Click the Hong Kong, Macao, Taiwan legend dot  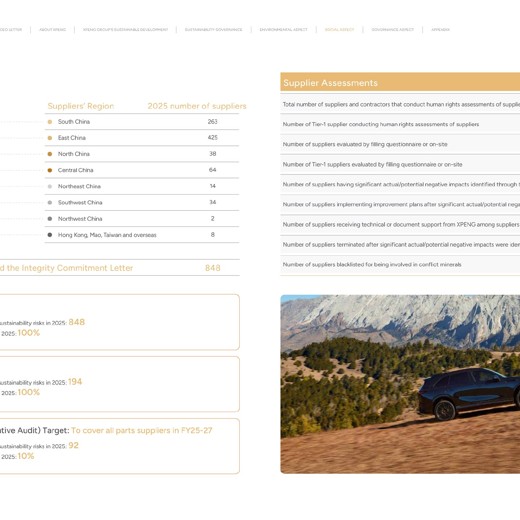click(50, 235)
